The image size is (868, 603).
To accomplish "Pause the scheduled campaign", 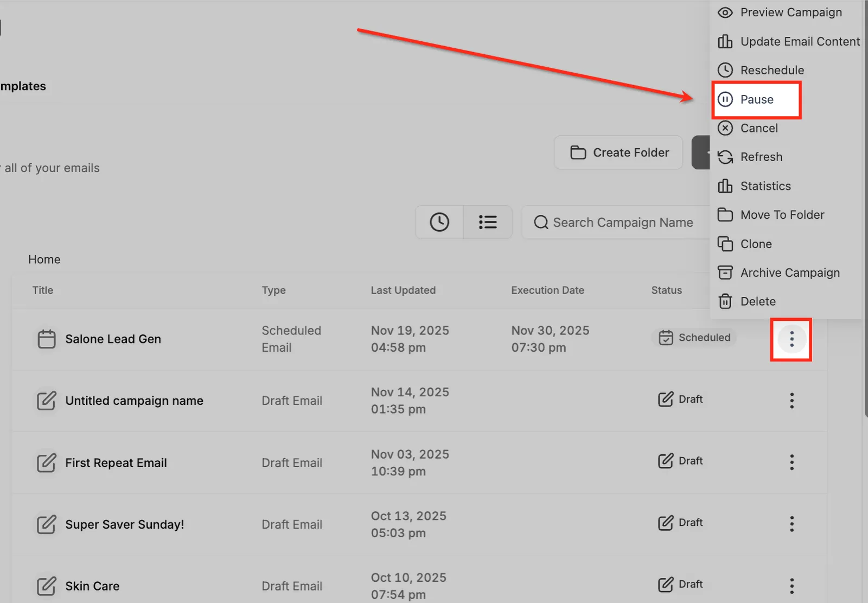I will tap(756, 99).
